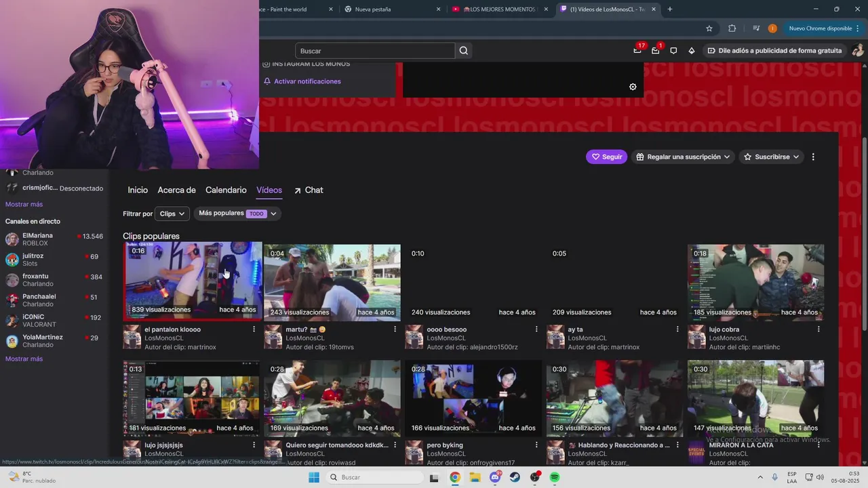
Task: Click 'Mostrar más' under live channels
Action: click(24, 359)
